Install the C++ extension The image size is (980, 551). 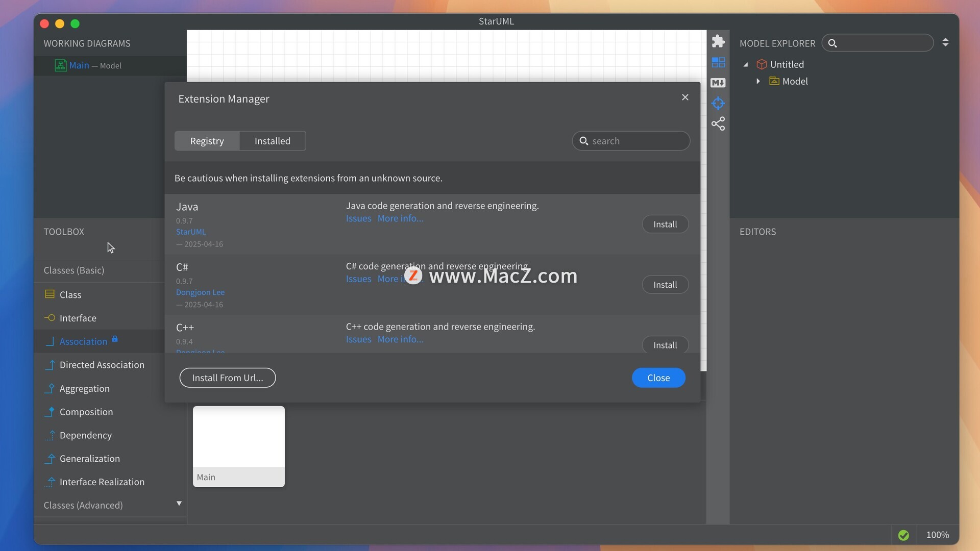[x=665, y=345]
